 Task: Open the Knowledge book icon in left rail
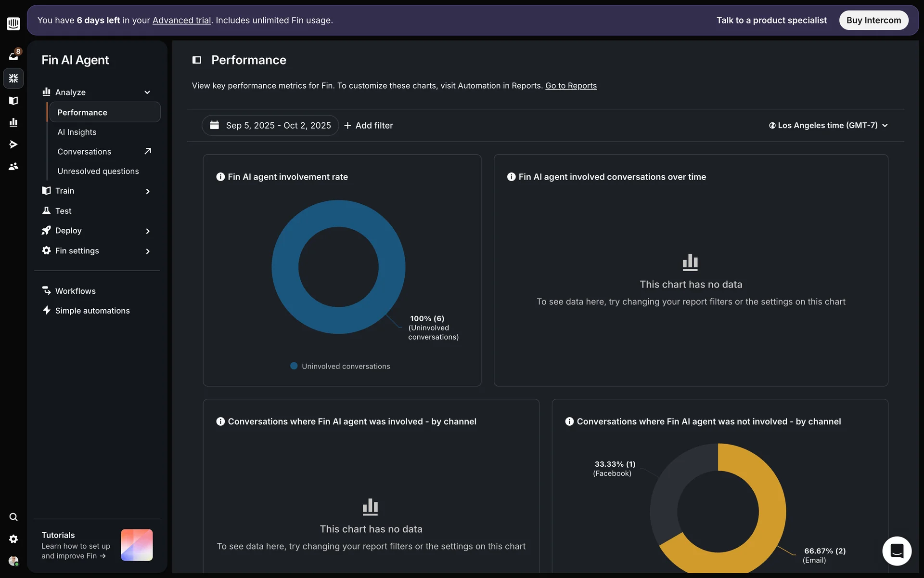click(13, 101)
